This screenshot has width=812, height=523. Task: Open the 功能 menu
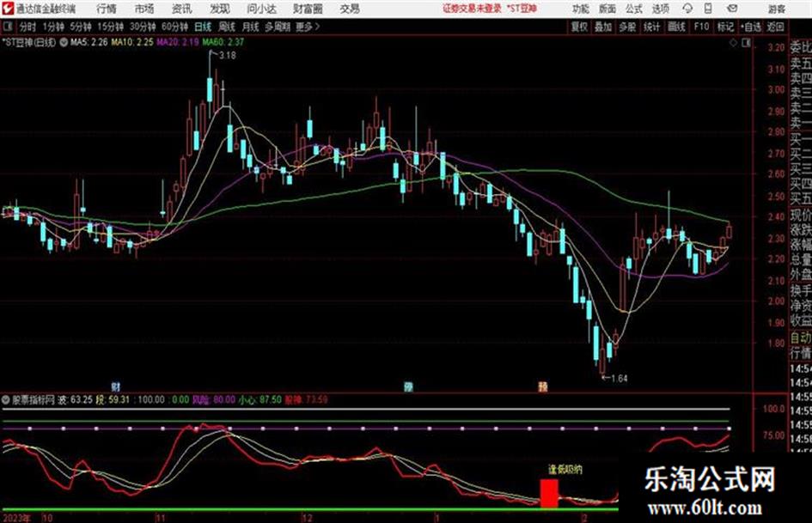581,9
